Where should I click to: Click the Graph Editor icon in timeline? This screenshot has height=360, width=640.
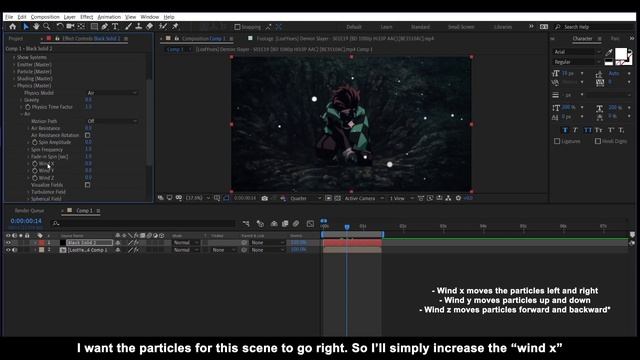click(x=310, y=224)
